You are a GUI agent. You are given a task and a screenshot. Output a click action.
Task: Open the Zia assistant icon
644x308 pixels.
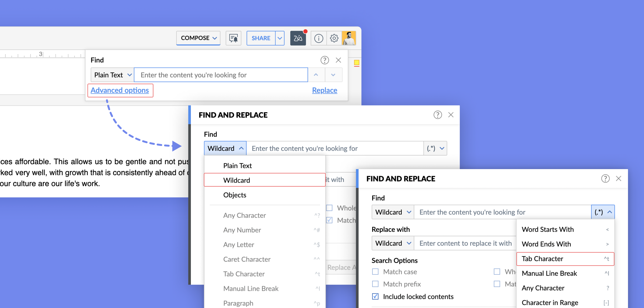click(298, 38)
